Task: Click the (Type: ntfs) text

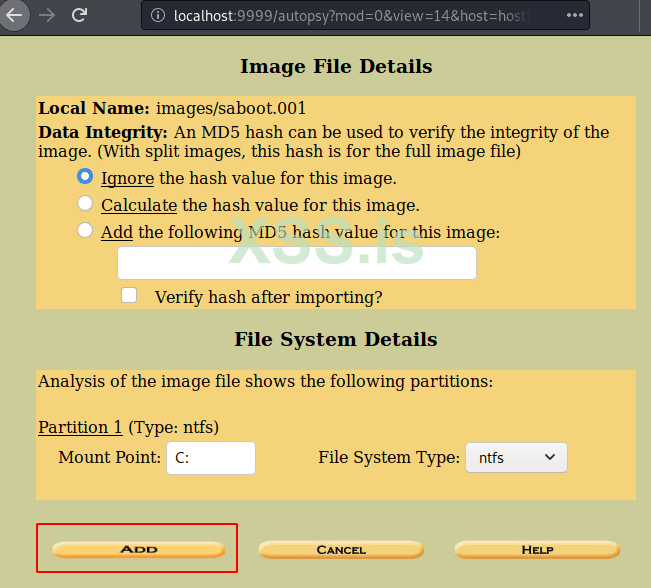Action: 174,427
